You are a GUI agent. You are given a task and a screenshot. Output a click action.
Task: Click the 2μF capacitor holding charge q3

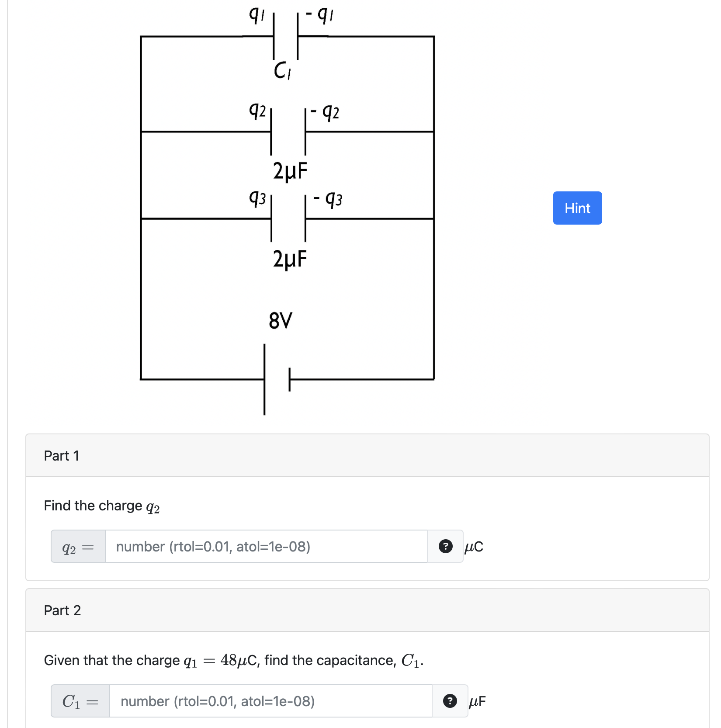coord(288,218)
